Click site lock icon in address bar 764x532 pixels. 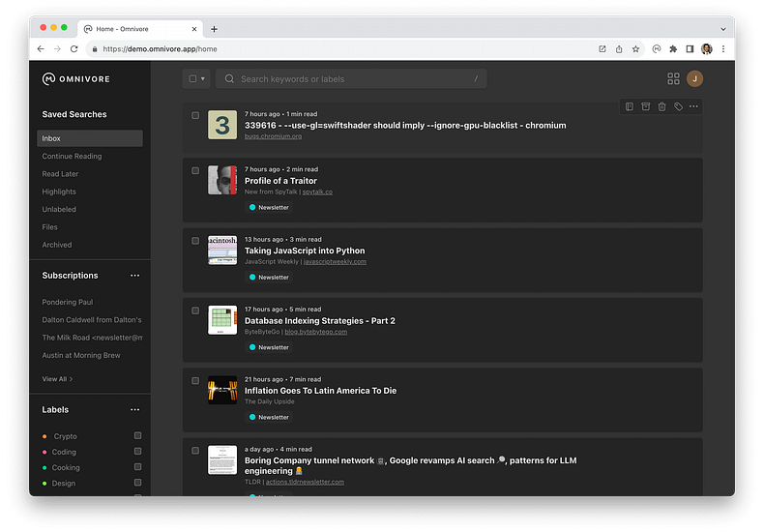coord(95,49)
